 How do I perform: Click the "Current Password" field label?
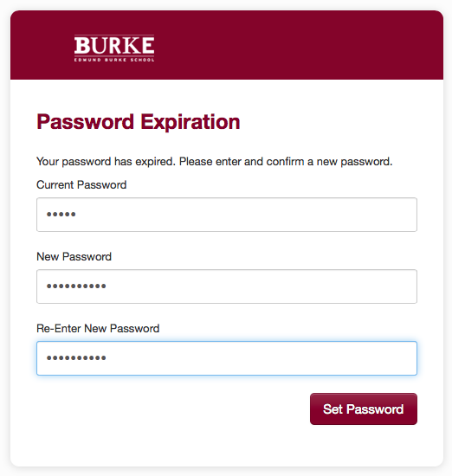[81, 184]
